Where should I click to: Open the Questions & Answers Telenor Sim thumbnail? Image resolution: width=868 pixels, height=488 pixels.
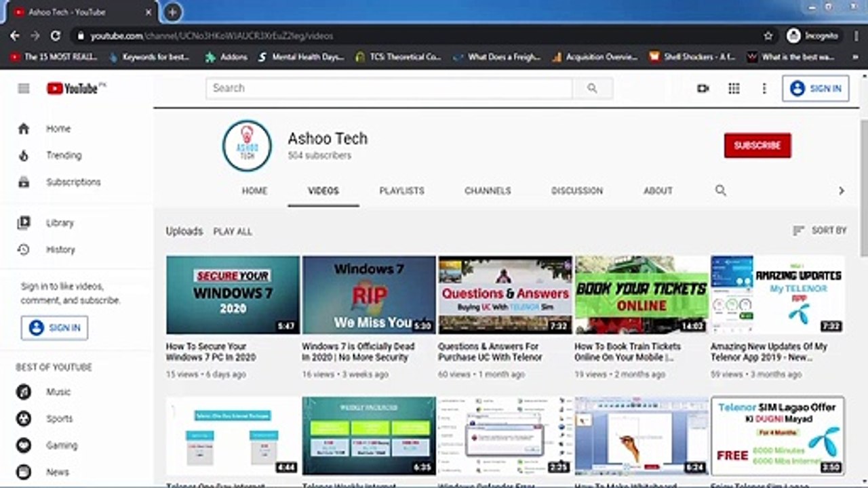click(x=505, y=295)
